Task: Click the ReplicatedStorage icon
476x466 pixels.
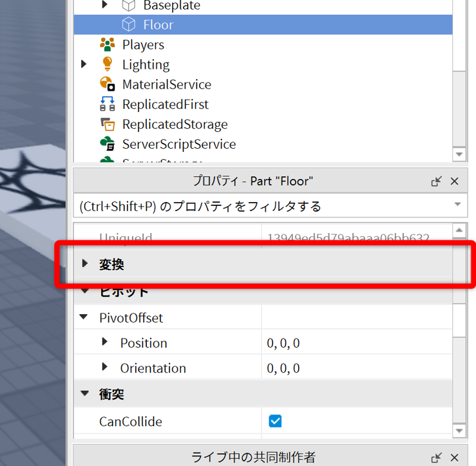Action: pos(108,124)
